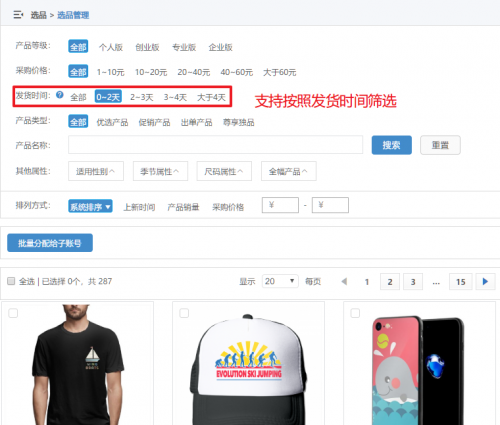Go to page 15

coord(461,282)
